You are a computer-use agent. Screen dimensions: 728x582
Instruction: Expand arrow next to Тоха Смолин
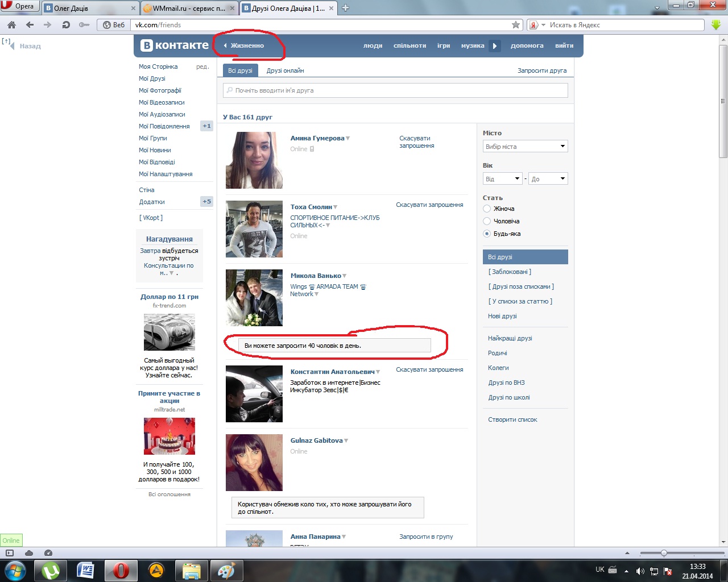coord(336,207)
